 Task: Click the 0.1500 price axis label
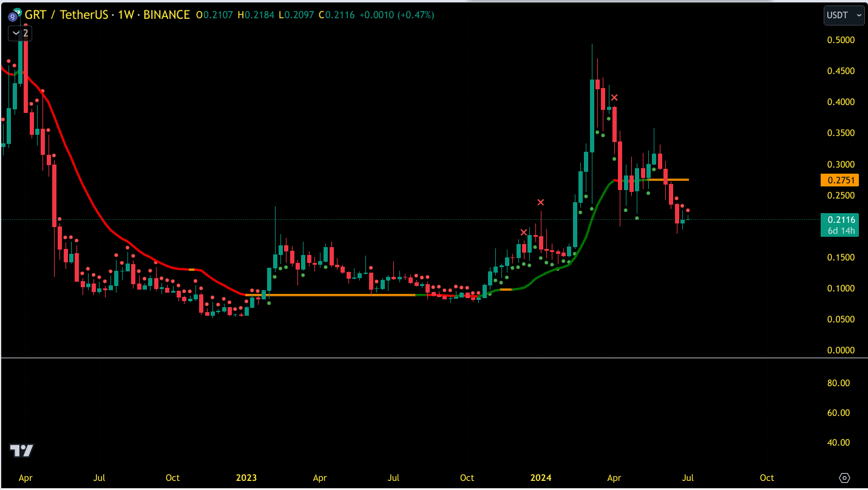[x=841, y=257]
